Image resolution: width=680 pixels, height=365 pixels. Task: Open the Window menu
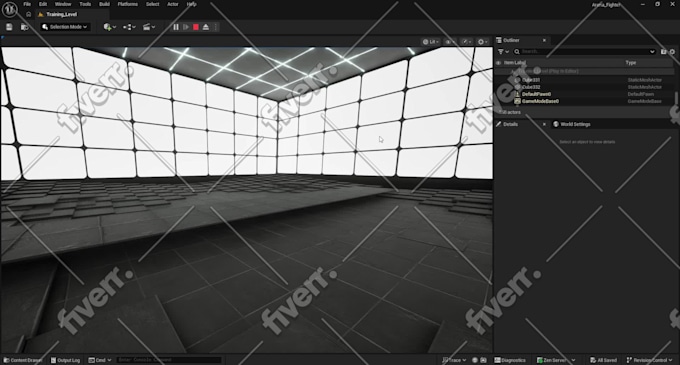[63, 4]
